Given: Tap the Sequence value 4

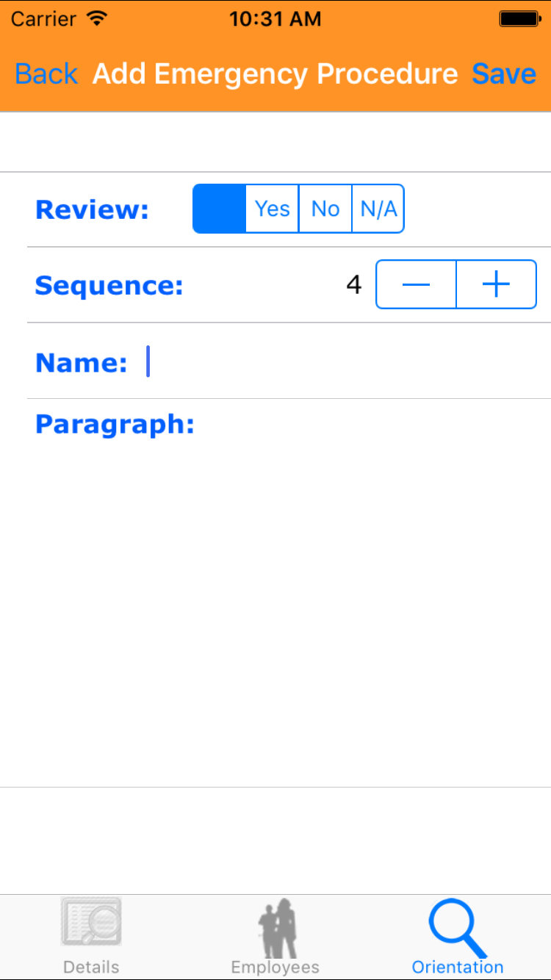Looking at the screenshot, I should [x=354, y=284].
